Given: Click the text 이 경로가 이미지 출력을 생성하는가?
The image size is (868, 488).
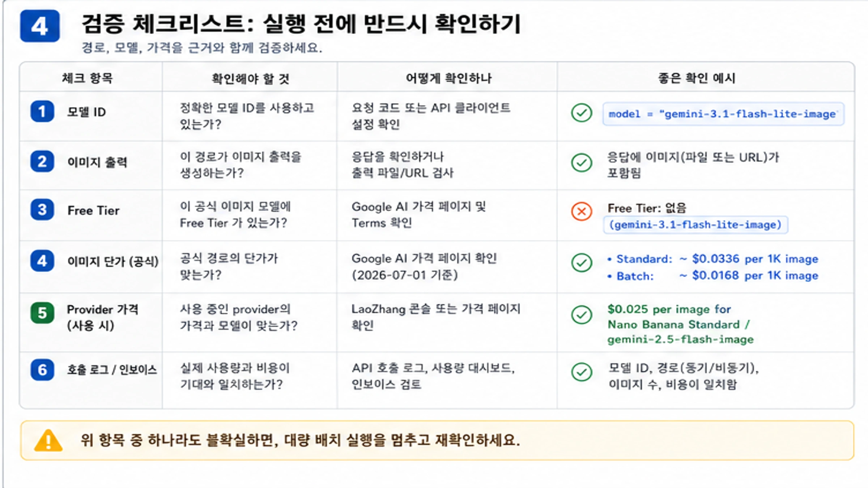Looking at the screenshot, I should tap(241, 165).
